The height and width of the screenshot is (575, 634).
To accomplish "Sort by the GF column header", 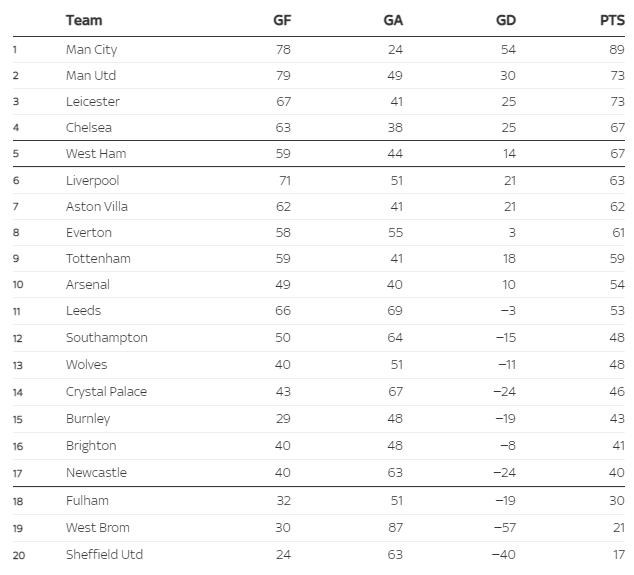I will click(x=282, y=20).
